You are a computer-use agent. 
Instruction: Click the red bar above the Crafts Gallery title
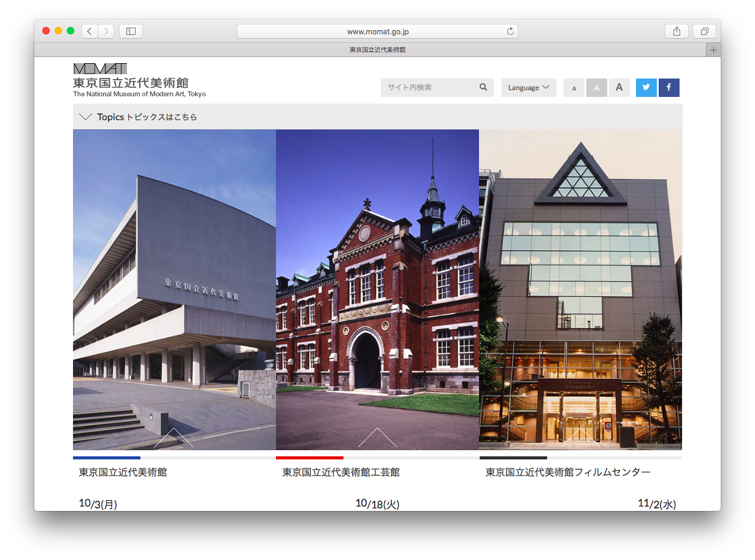310,458
